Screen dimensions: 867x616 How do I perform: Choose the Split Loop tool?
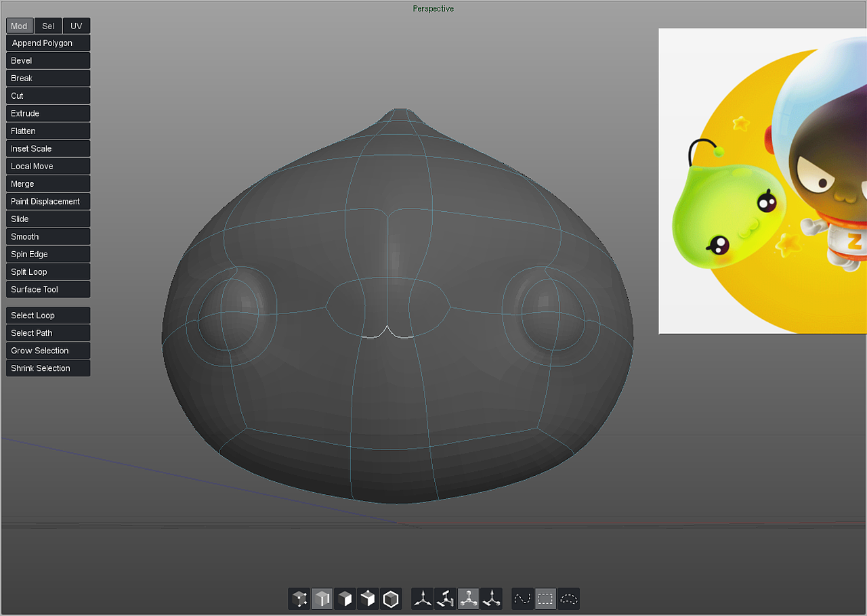tap(48, 272)
